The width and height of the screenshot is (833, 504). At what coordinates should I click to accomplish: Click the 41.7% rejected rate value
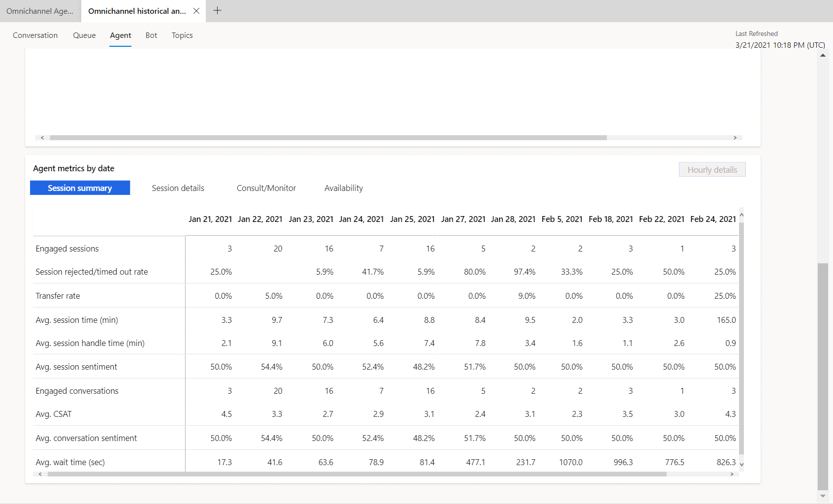coord(373,272)
